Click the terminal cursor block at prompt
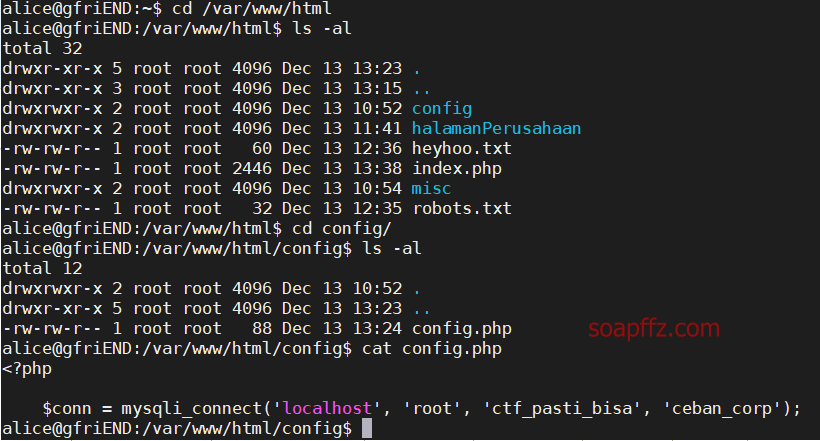This screenshot has height=441, width=820. point(367,428)
